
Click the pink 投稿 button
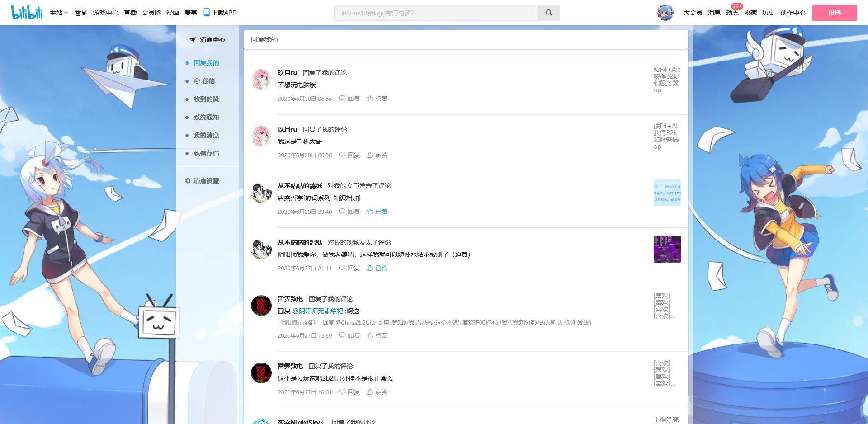835,13
